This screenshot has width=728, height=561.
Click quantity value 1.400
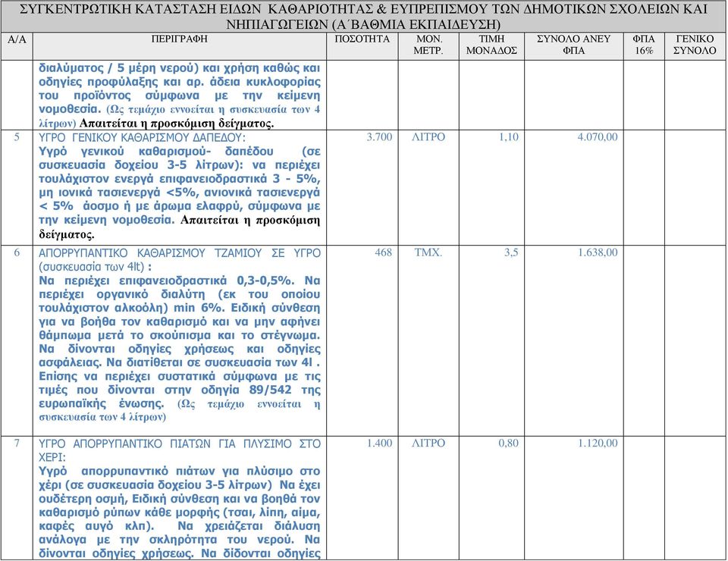point(379,443)
